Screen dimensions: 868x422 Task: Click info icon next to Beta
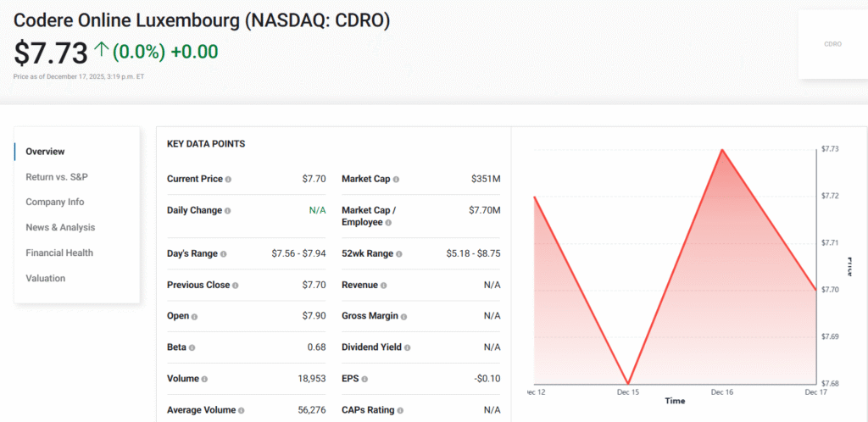coord(192,347)
